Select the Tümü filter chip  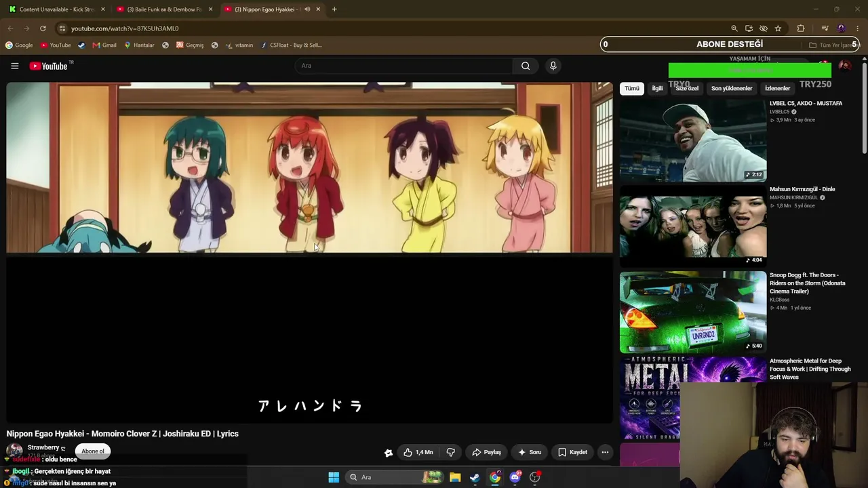pos(632,88)
